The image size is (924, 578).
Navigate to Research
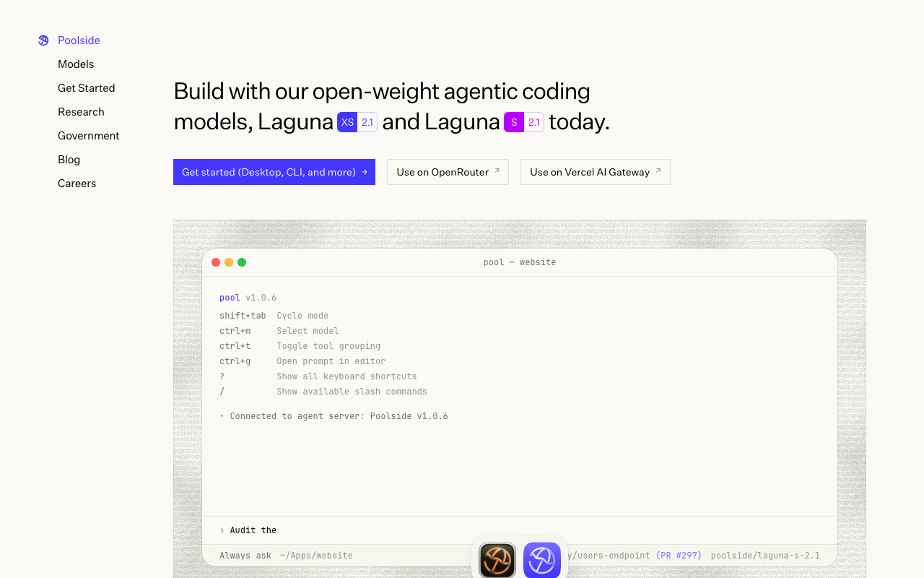(81, 112)
